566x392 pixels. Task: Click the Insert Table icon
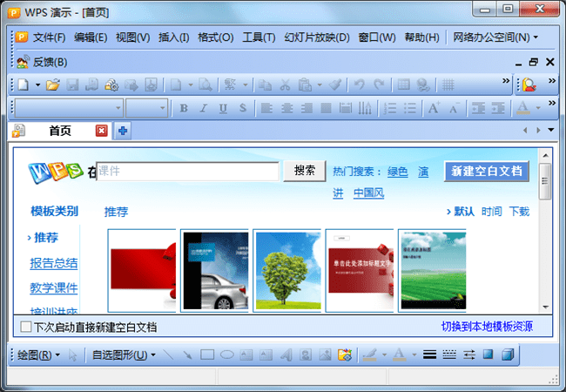pyautogui.click(x=403, y=84)
